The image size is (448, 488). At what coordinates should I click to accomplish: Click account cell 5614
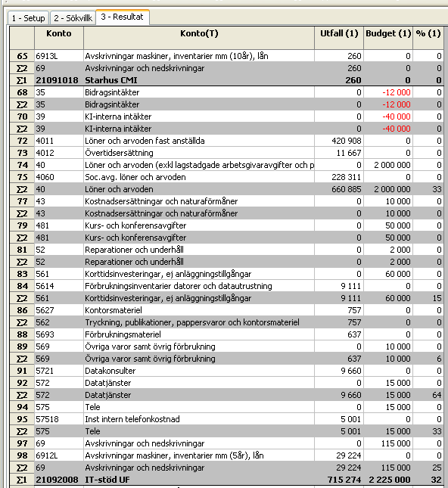pos(59,286)
